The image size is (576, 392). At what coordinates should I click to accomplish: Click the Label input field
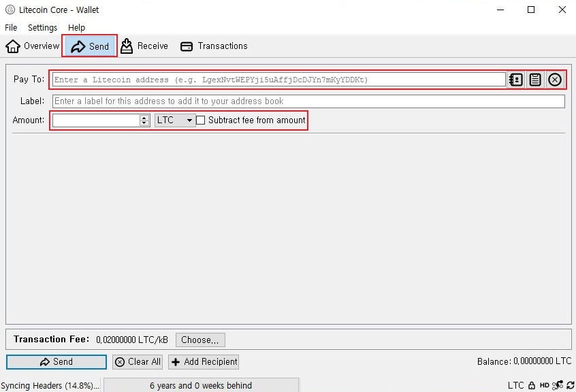coord(308,101)
